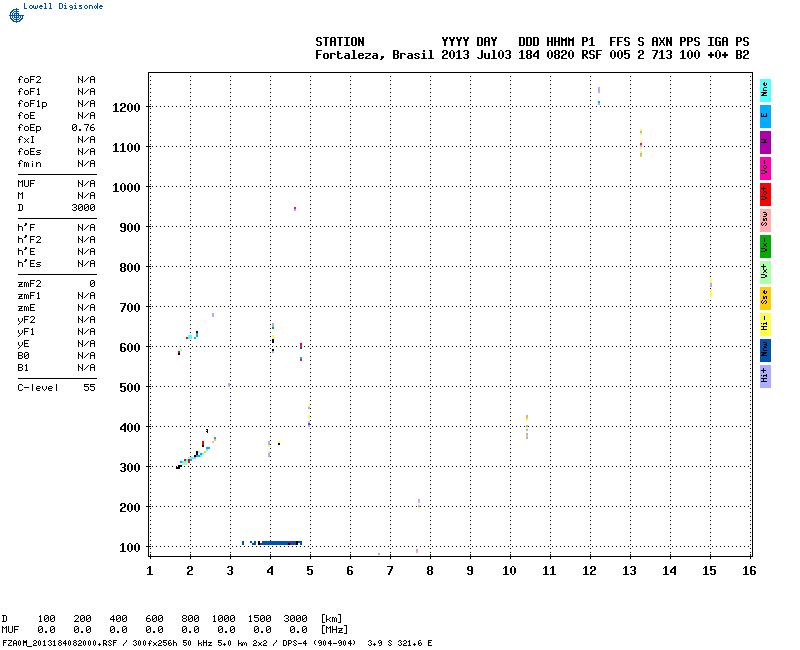This screenshot has width=800, height=650.
Task: Click the frequency axis label 5
Action: tap(310, 571)
